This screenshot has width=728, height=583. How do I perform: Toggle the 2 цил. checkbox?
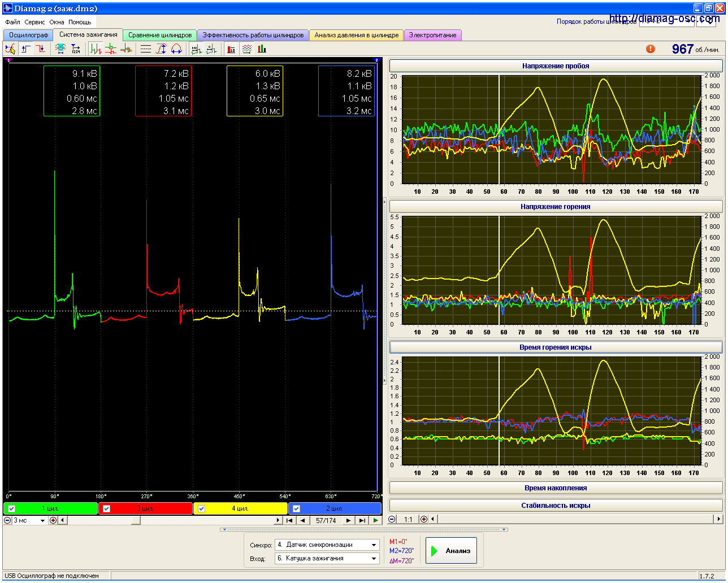click(x=296, y=508)
